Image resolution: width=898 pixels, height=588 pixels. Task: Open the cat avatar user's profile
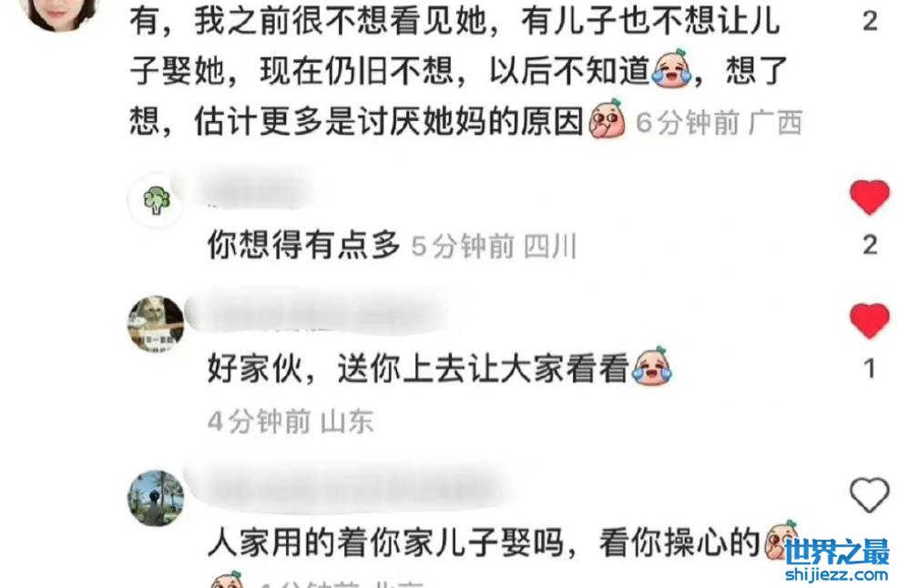coord(156,324)
